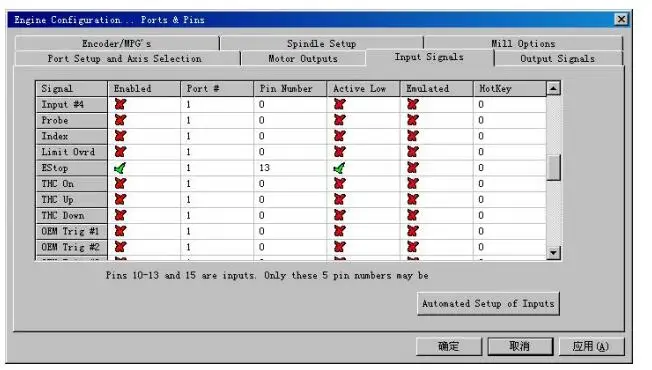Image resolution: width=652 pixels, height=370 pixels.
Task: Toggle EStop Enabled green checkmark
Action: [120, 168]
